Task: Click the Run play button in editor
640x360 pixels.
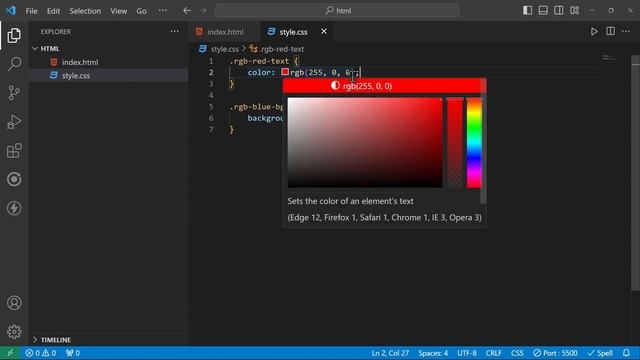Action: (594, 31)
